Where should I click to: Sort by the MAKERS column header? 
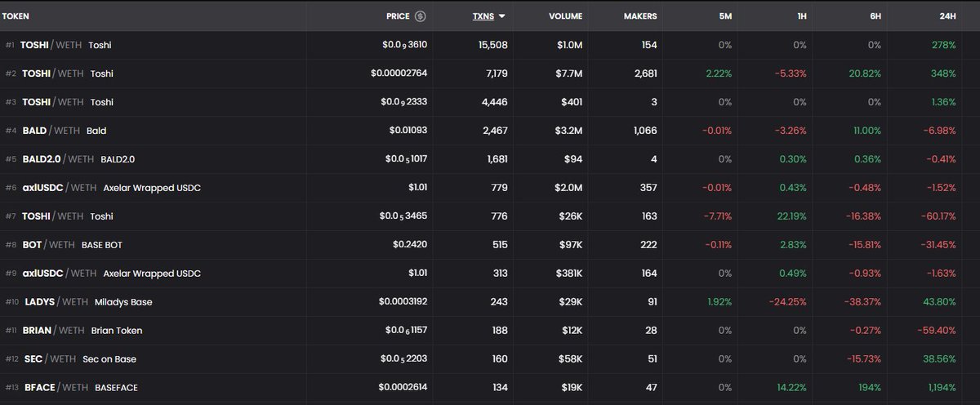640,16
